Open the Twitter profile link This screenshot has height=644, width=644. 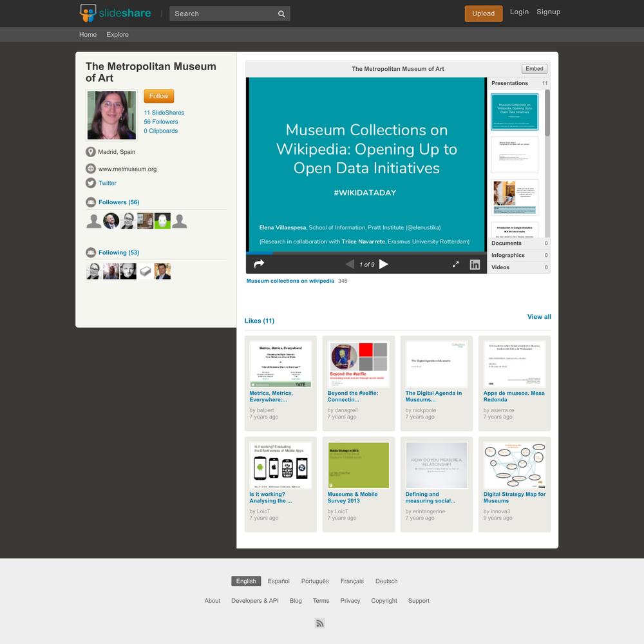click(107, 183)
